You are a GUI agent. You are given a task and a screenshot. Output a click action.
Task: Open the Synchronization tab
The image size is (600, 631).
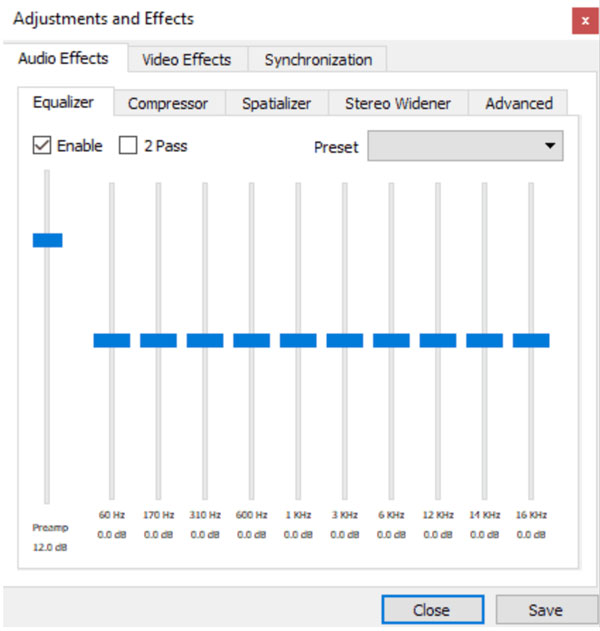(318, 60)
